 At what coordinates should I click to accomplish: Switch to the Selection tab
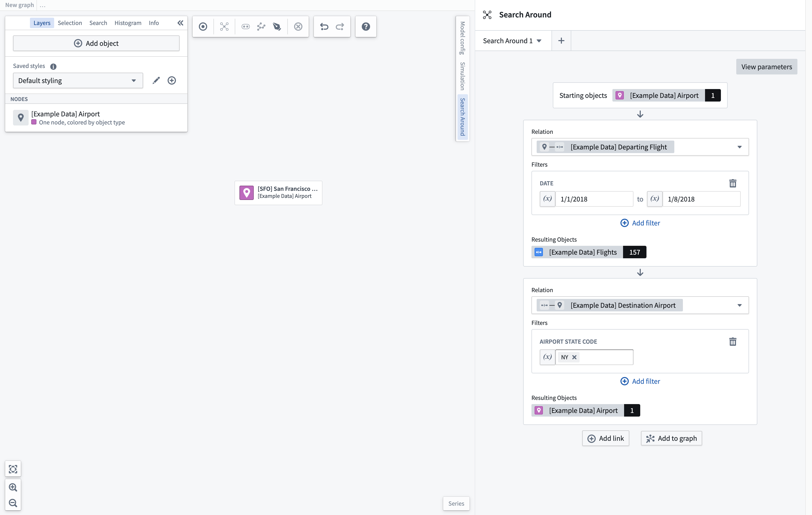click(x=70, y=22)
